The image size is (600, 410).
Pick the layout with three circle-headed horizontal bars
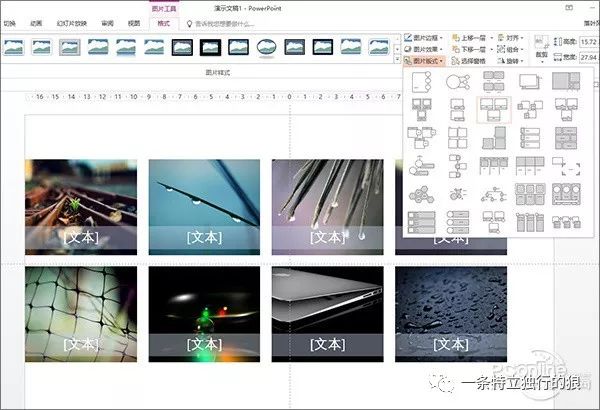click(458, 222)
